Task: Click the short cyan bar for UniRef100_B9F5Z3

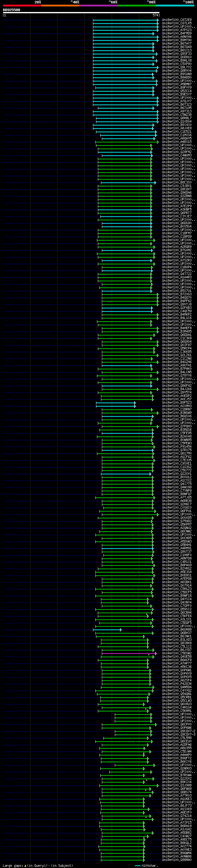Action: coord(116,403)
